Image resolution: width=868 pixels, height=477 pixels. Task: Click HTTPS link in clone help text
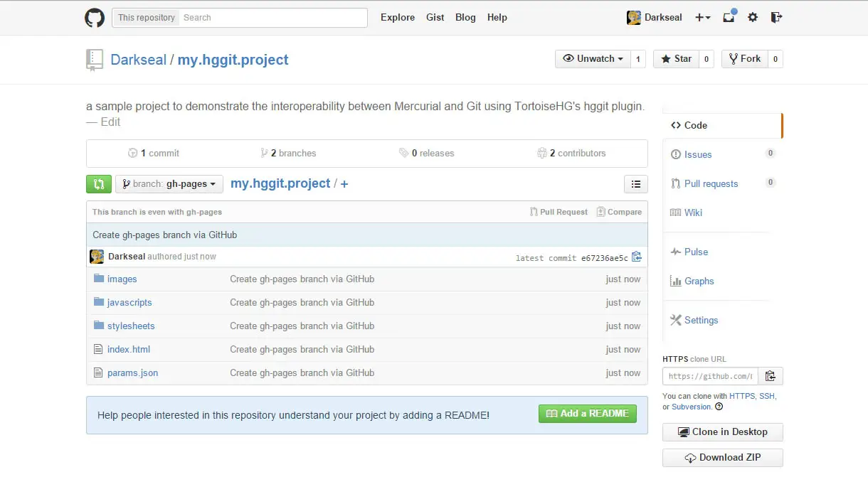click(x=742, y=396)
